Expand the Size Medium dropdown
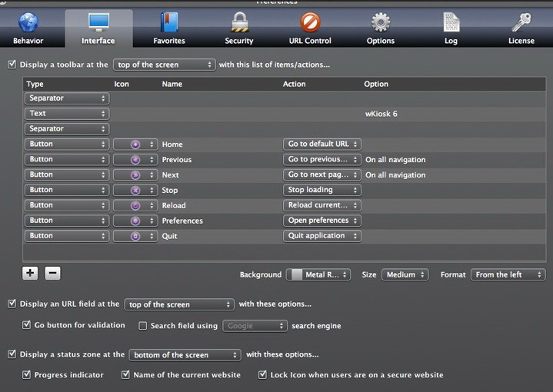This screenshot has height=392, width=553. click(x=405, y=274)
